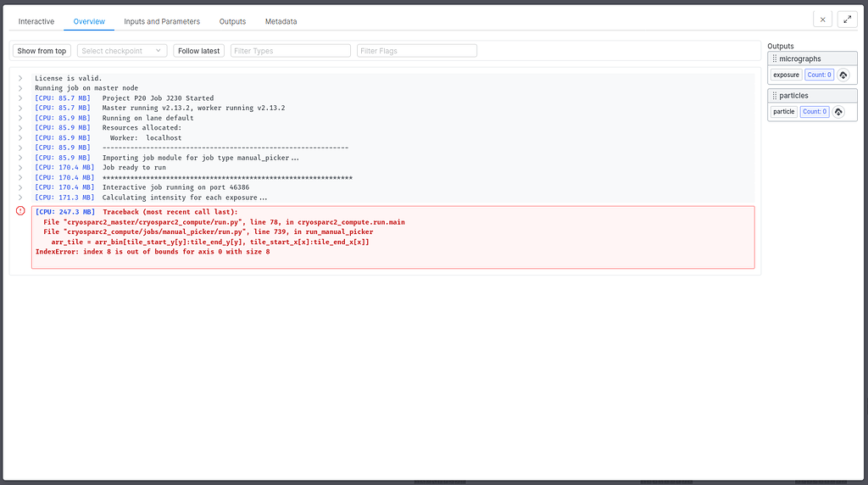
Task: Click the particles output header
Action: pyautogui.click(x=812, y=96)
